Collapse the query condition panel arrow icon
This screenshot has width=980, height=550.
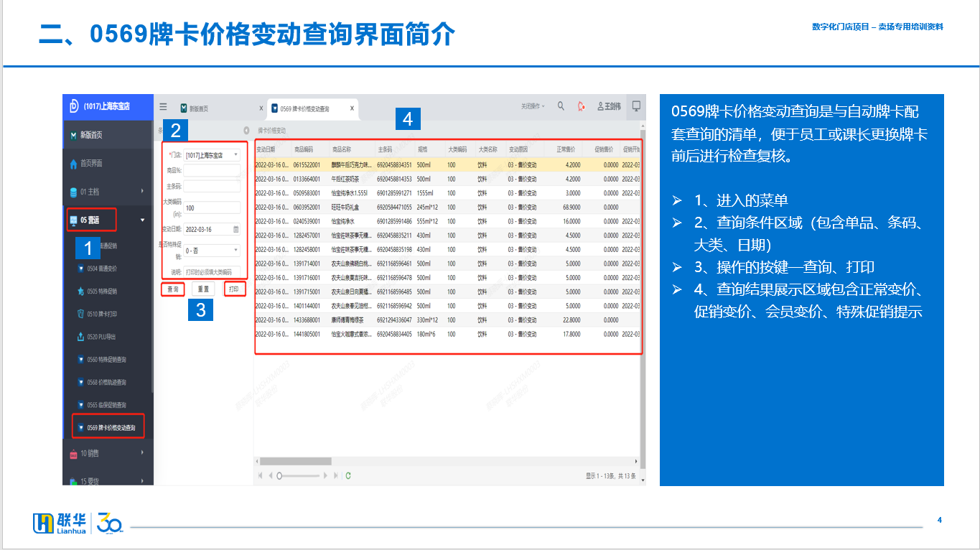tap(246, 131)
